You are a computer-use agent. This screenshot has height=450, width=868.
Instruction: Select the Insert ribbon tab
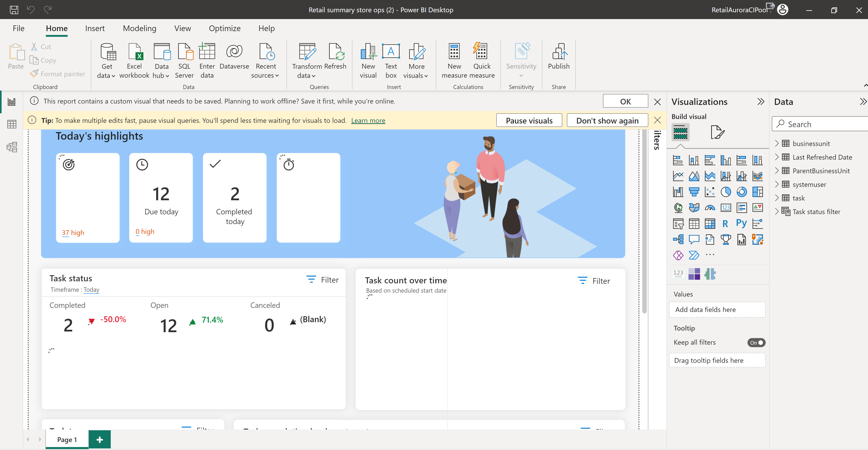94,27
